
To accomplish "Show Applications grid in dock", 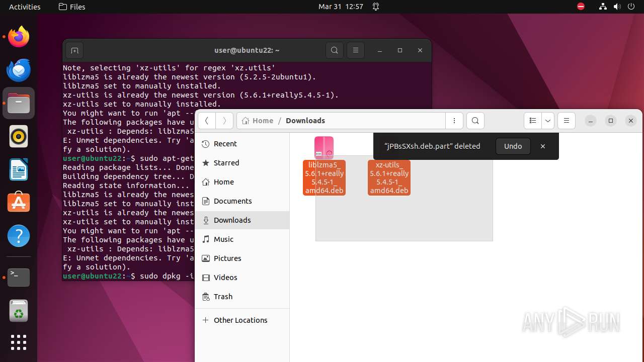I will pos(19,342).
